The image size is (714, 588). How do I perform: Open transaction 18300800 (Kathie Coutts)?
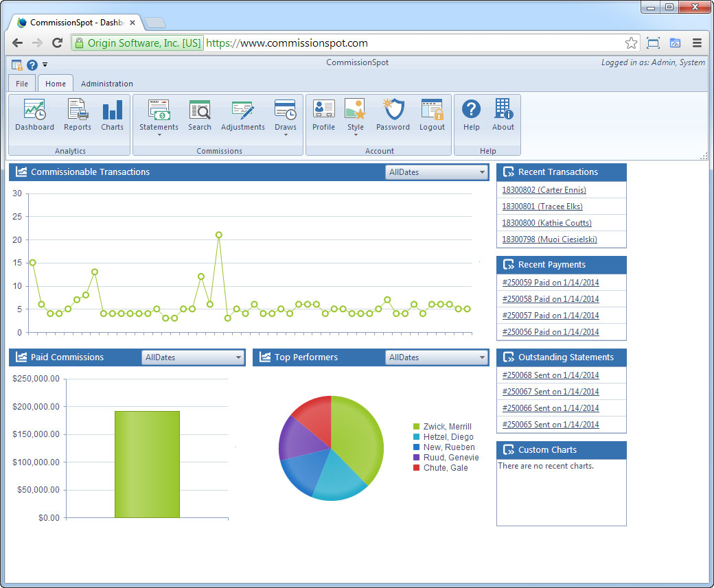547,222
